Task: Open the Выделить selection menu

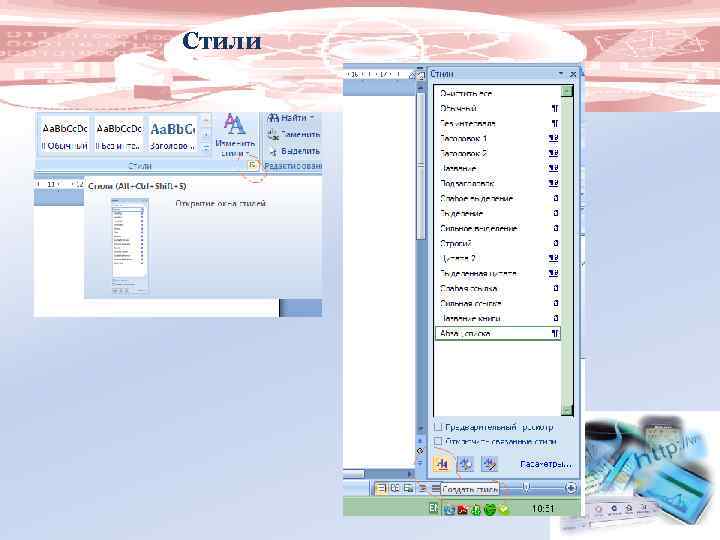Action: [295, 151]
